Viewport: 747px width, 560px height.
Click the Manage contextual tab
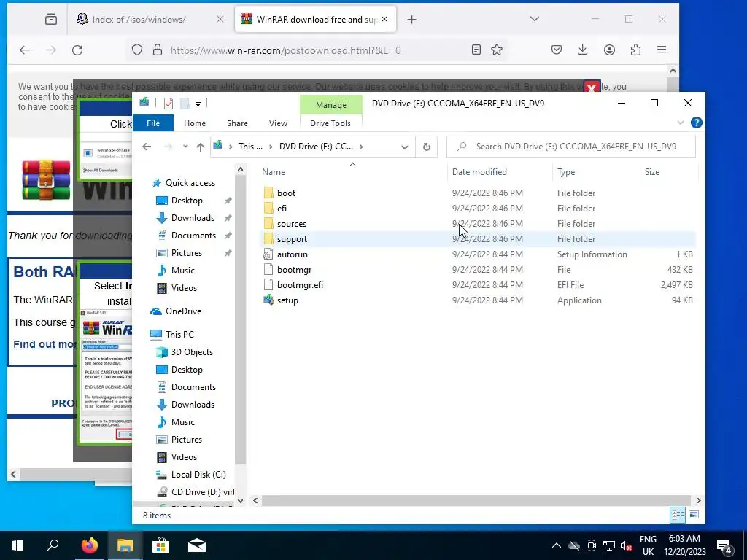[x=330, y=105]
